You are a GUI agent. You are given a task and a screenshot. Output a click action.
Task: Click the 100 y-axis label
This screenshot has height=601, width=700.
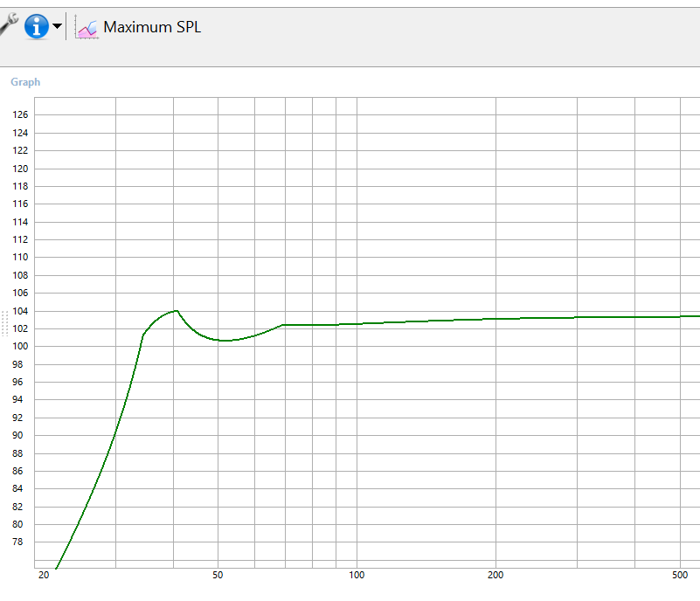[20, 346]
